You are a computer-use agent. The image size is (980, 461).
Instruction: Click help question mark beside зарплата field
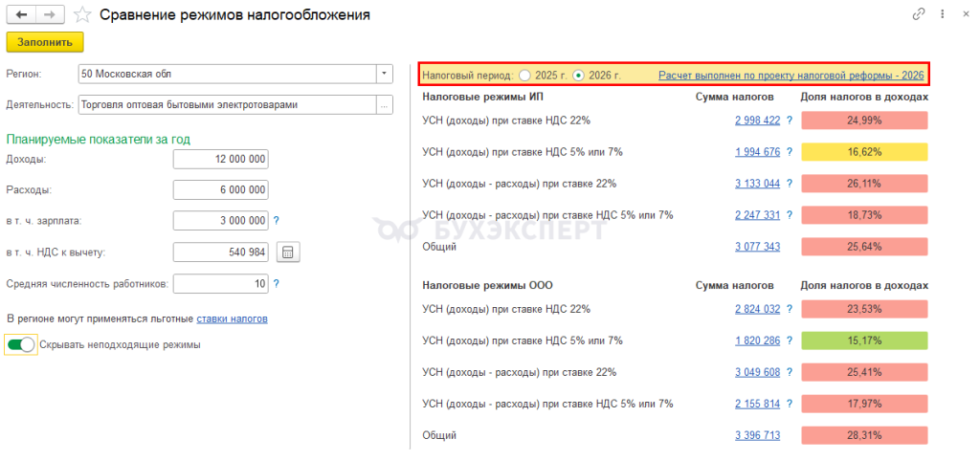277,221
